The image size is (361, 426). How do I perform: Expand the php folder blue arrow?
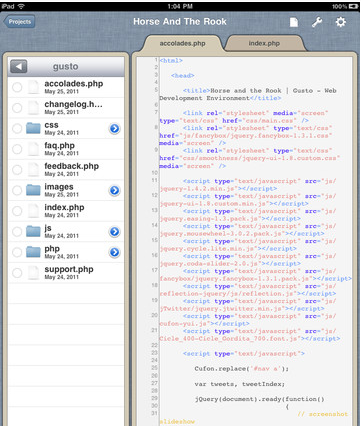(114, 252)
